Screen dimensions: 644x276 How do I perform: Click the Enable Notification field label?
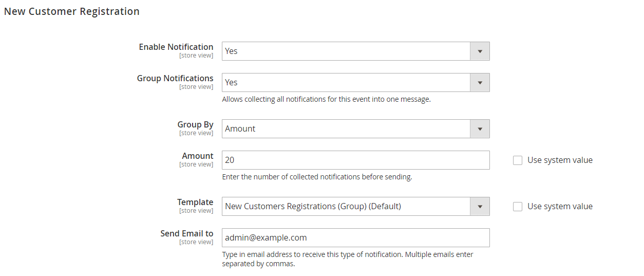(176, 47)
